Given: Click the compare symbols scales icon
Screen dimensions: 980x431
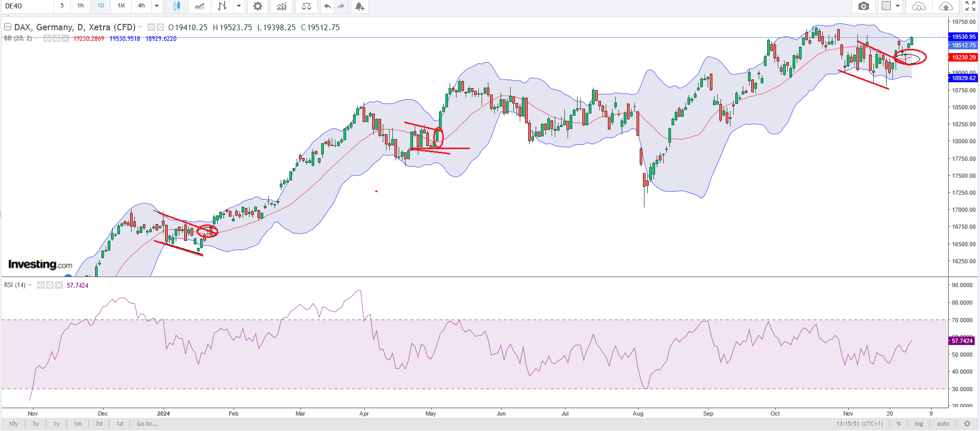Looking at the screenshot, I should 306,6.
